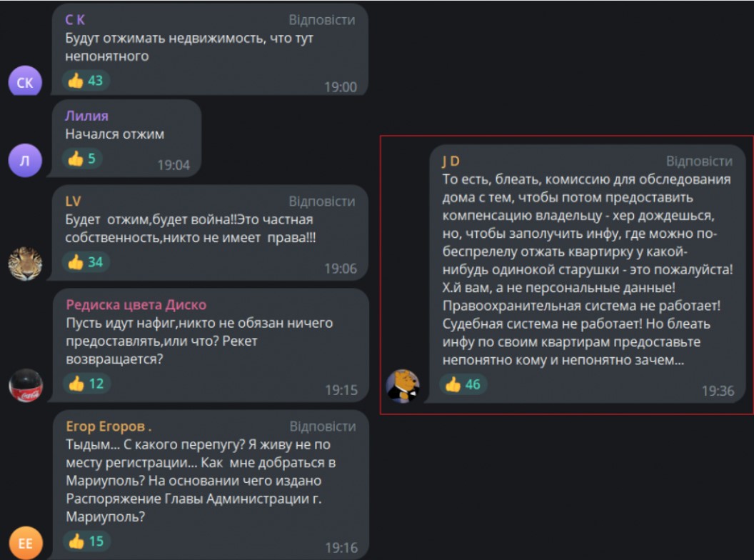Image resolution: width=754 pixels, height=560 pixels.
Task: Add thumbs-up to Редиска цвета Диско comment
Action: [86, 384]
